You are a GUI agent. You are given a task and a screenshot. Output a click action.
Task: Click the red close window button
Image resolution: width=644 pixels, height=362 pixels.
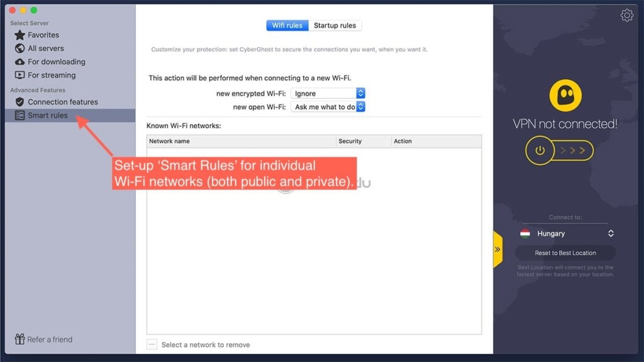13,10
